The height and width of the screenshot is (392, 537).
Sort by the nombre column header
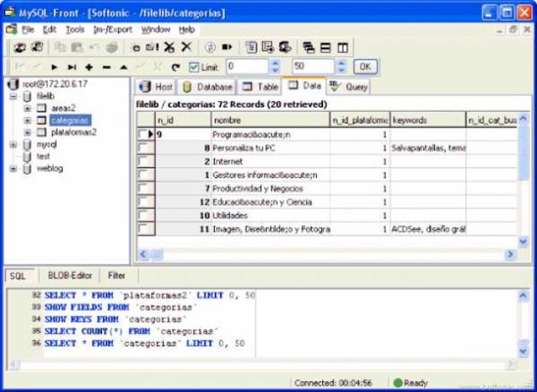(x=270, y=120)
